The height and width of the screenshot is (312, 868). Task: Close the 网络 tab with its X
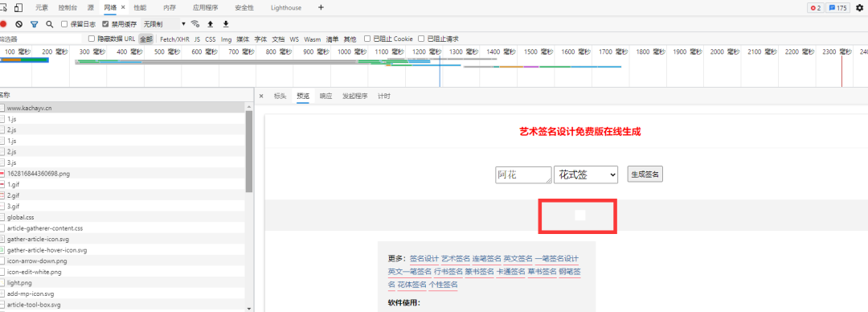123,8
